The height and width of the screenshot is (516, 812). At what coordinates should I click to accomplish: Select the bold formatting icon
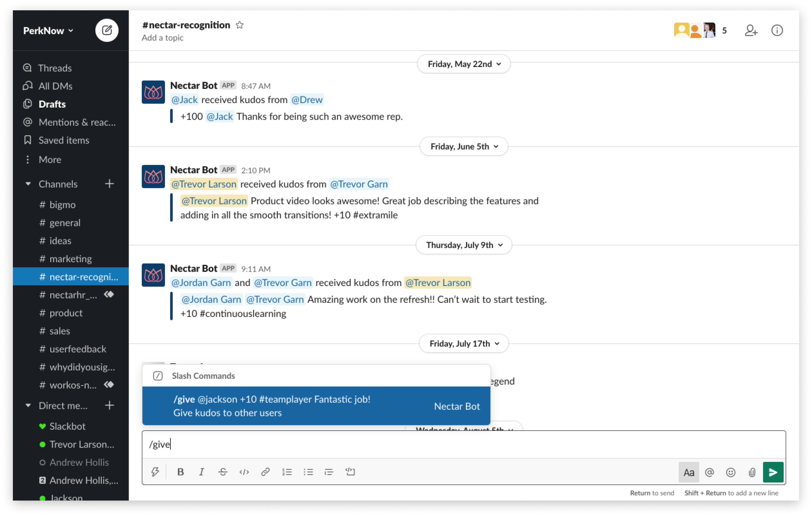(181, 472)
